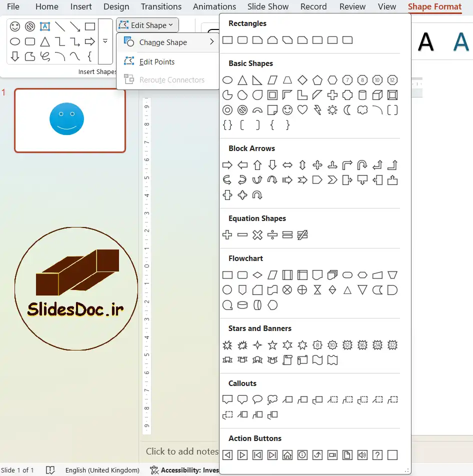Viewport: 473px width, 476px height.
Task: Expand the Insert Shapes gallery
Action: (x=105, y=41)
